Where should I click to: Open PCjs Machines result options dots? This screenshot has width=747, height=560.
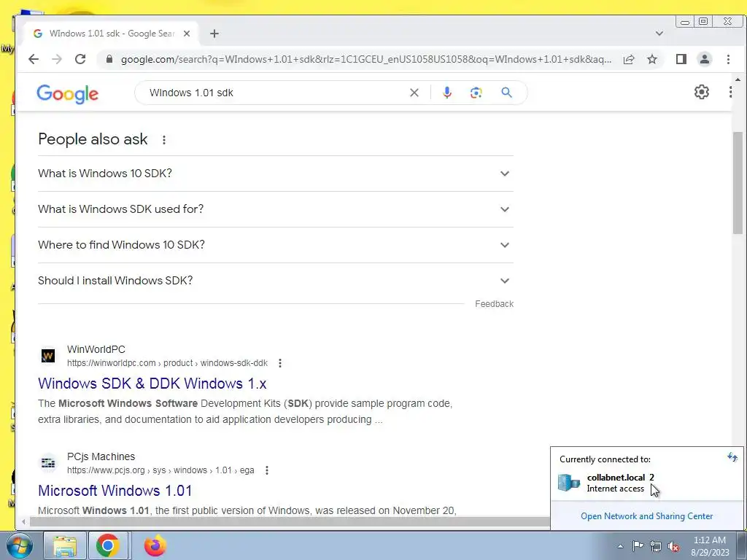click(x=267, y=470)
